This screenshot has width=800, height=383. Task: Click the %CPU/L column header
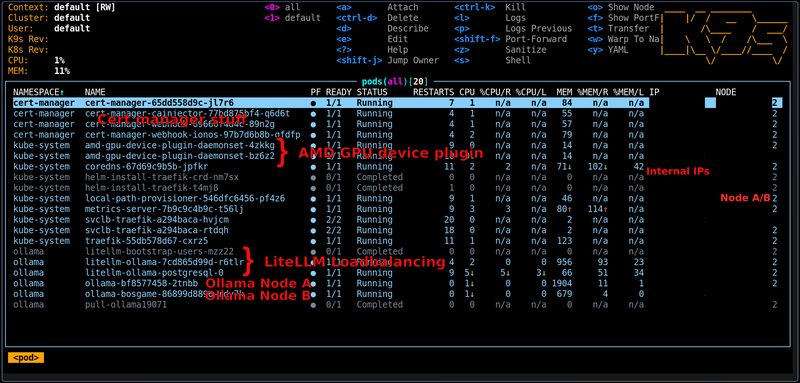531,92
